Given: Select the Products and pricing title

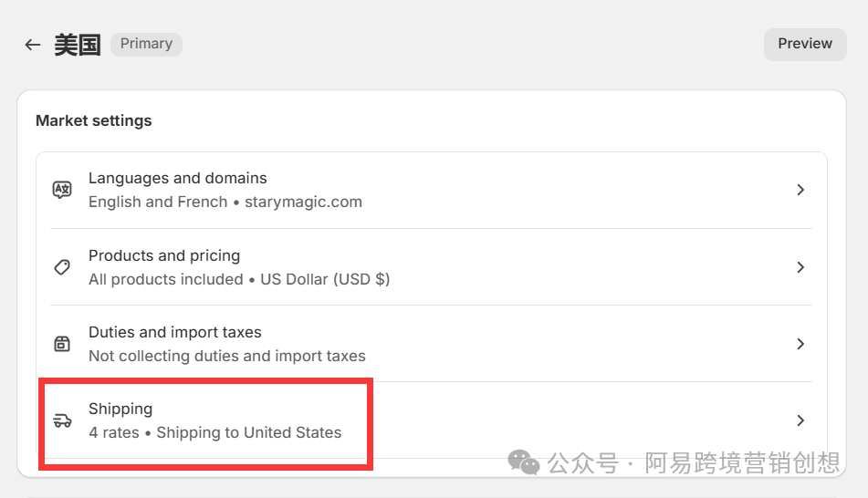Looking at the screenshot, I should (x=164, y=255).
